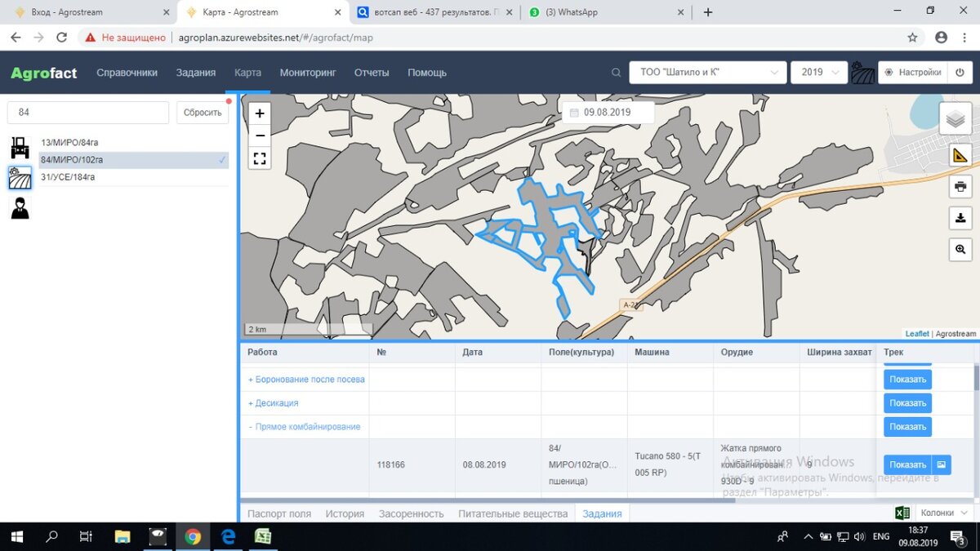Click the 09.08.2019 date picker field
Screen dimensions: 980x551
point(608,113)
